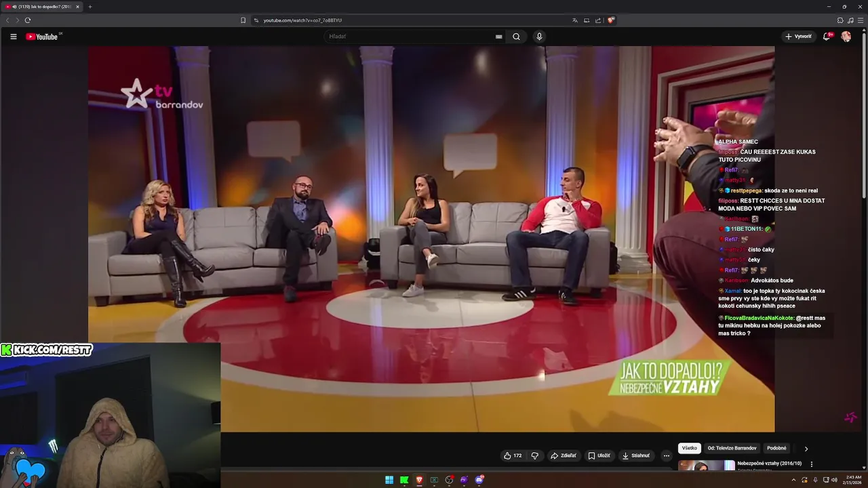Open the Nebezpečné vztahy (2016/10) thumbnail
The width and height of the screenshot is (868, 488).
[706, 465]
